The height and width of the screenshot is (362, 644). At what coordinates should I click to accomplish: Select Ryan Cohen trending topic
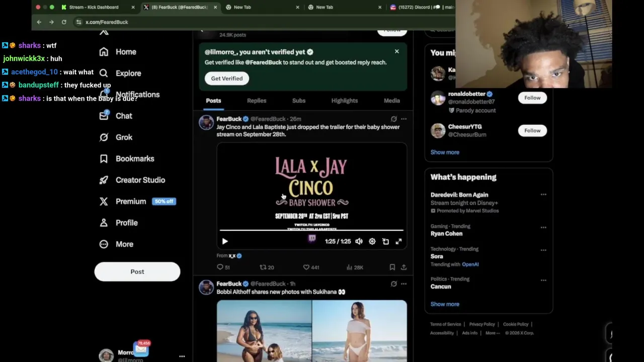446,234
